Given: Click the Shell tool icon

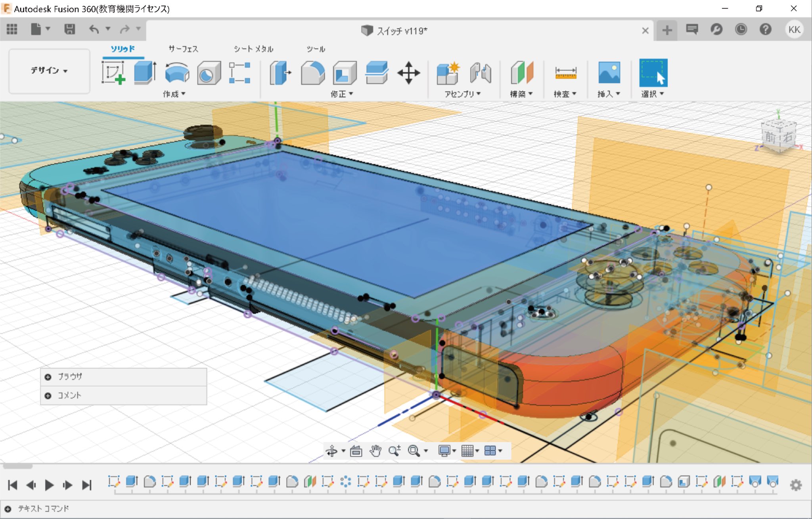Looking at the screenshot, I should 344,73.
